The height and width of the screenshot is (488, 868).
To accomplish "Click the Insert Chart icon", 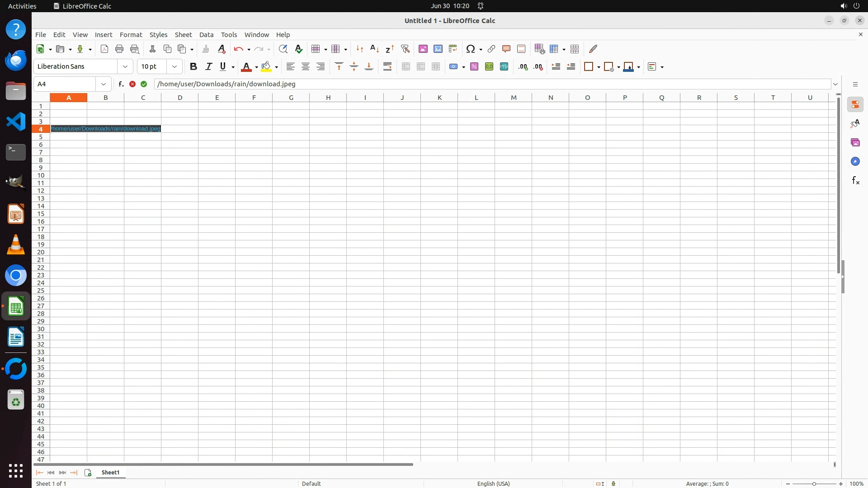I will coord(438,49).
